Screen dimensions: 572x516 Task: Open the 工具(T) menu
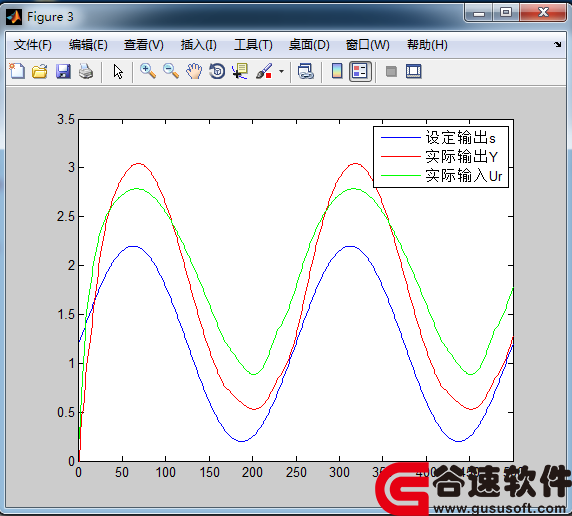tap(253, 45)
